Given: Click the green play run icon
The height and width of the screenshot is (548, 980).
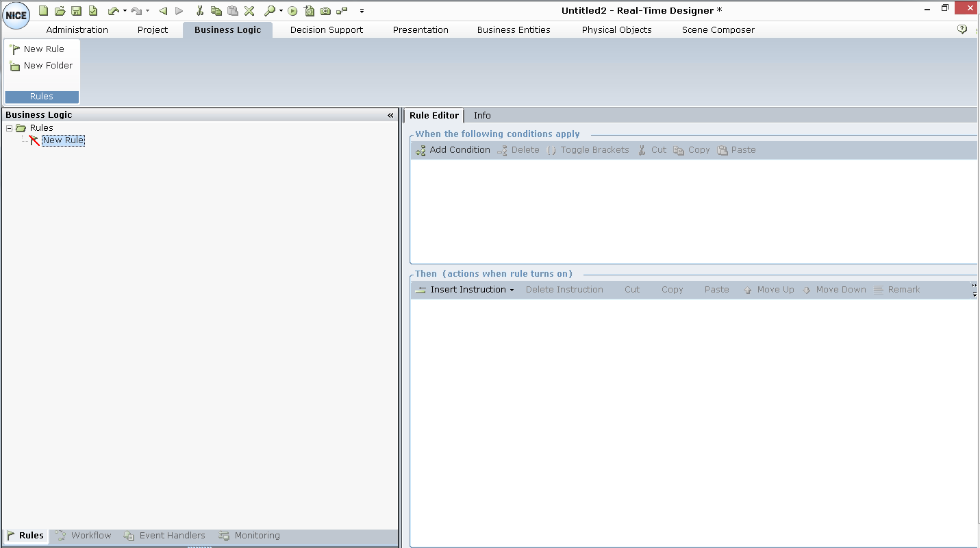Looking at the screenshot, I should click(292, 11).
